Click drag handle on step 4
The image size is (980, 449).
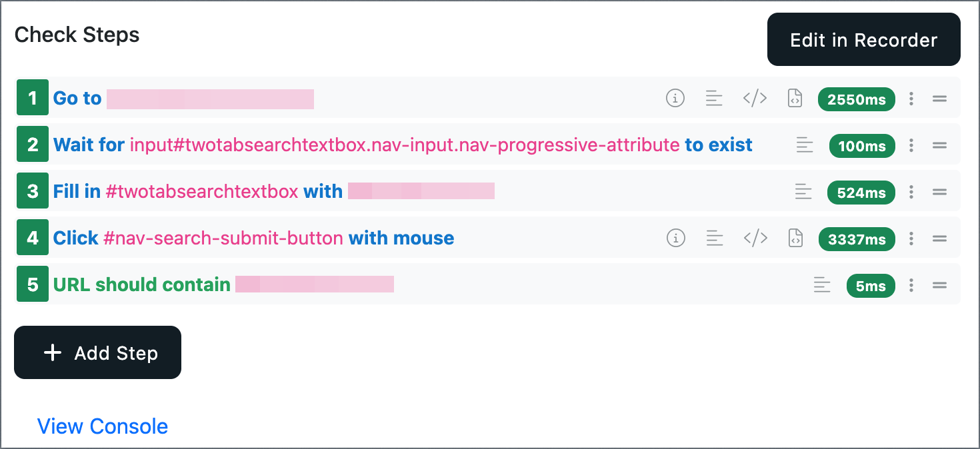click(x=939, y=238)
